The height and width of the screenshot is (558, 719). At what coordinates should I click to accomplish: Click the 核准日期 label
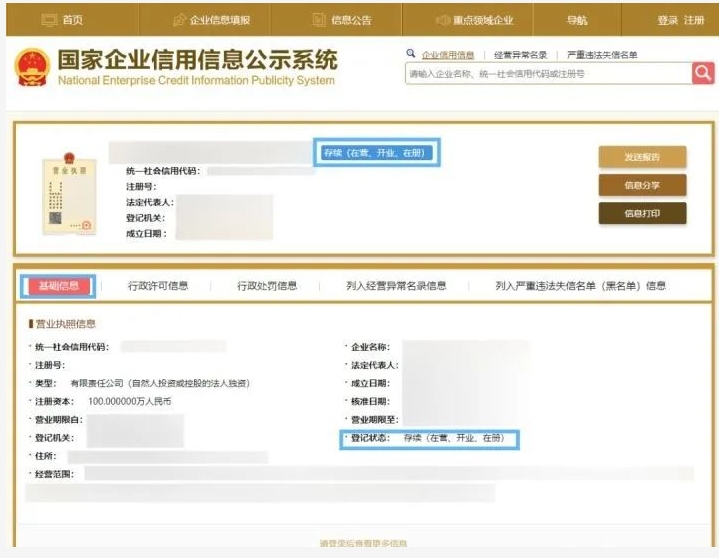click(371, 401)
